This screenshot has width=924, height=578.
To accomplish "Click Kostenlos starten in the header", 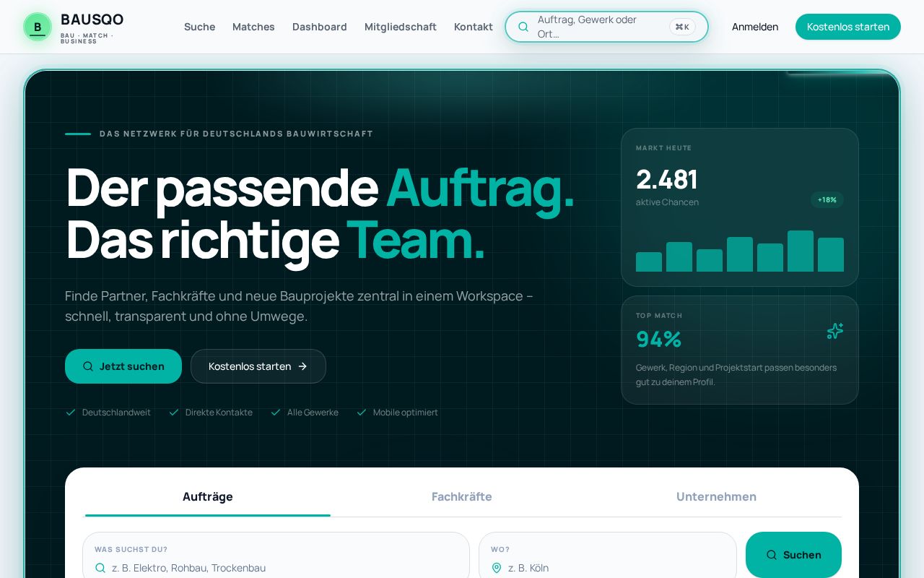I will coord(848,27).
